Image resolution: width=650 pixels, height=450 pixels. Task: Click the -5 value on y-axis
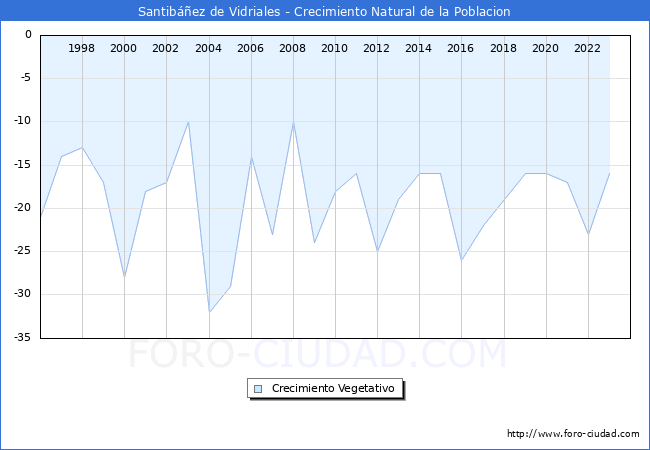26,78
